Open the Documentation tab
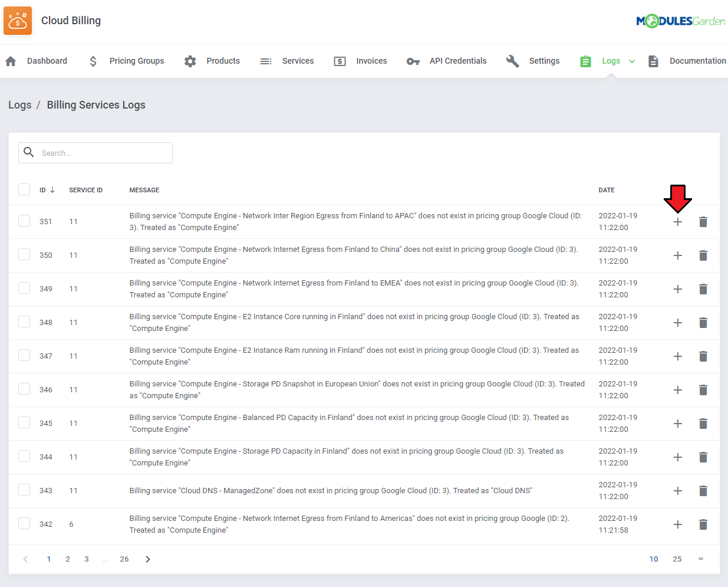The image size is (728, 587). pos(686,61)
